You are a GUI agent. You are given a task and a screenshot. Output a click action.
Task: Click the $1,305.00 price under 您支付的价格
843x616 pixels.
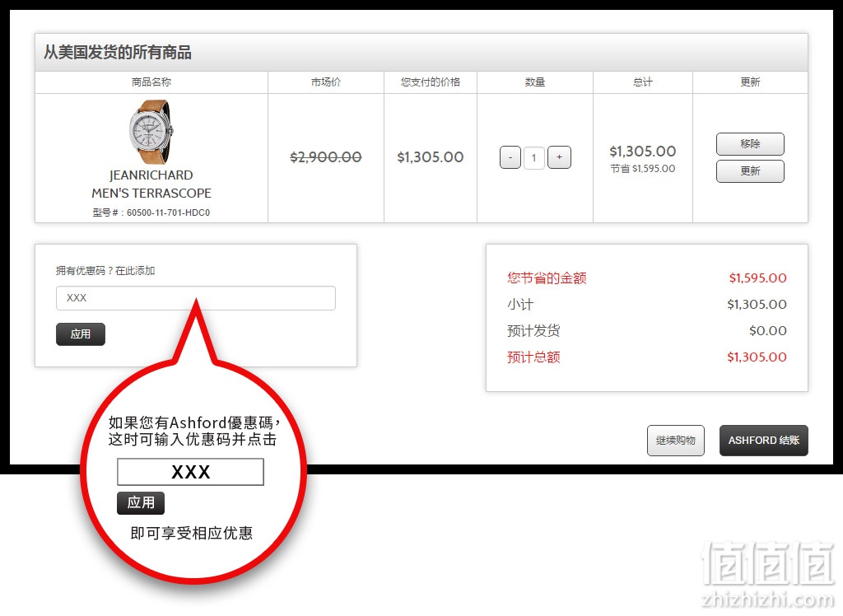tap(430, 157)
